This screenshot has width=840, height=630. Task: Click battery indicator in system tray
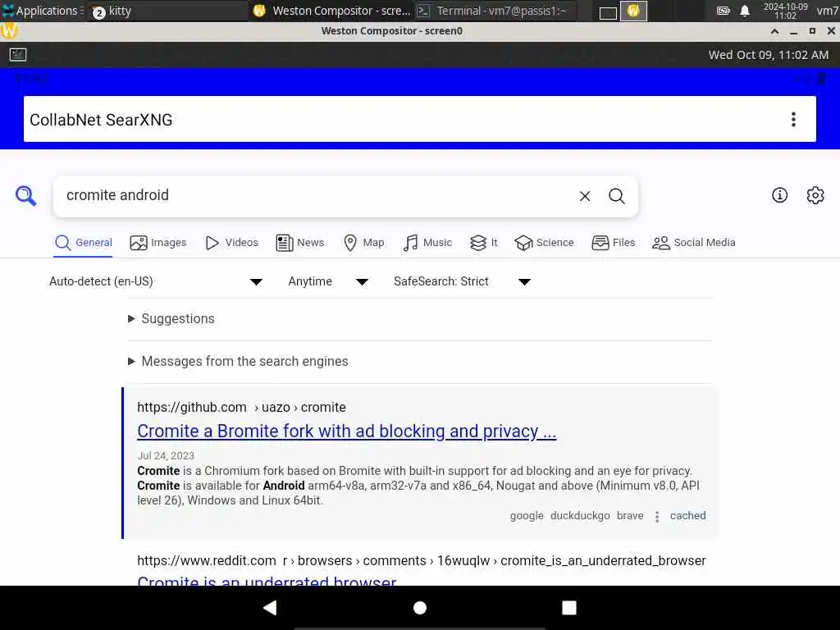tap(724, 11)
